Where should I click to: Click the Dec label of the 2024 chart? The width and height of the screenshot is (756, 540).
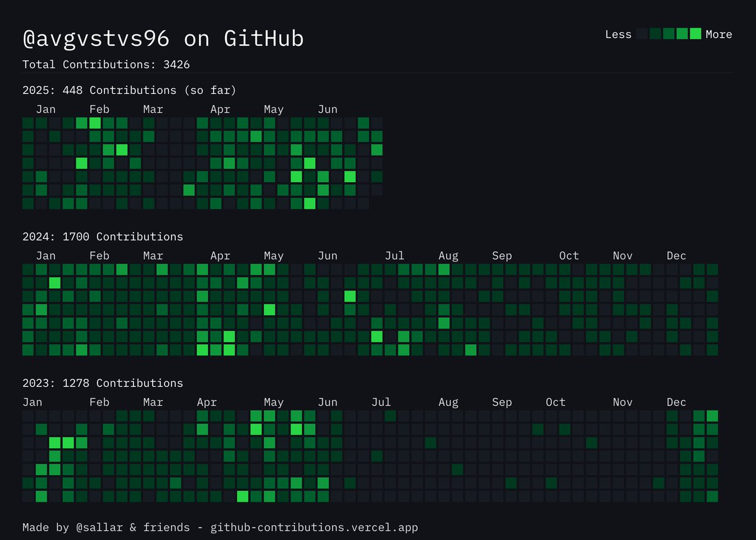(x=677, y=256)
